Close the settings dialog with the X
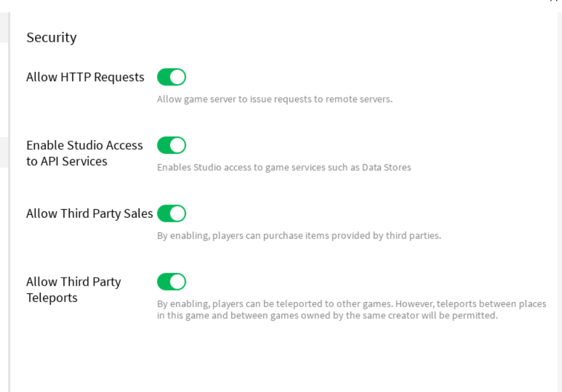The height and width of the screenshot is (392, 562). click(554, 1)
